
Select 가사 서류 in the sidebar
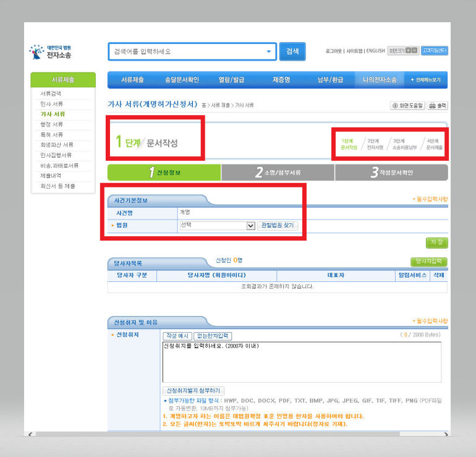tap(53, 114)
